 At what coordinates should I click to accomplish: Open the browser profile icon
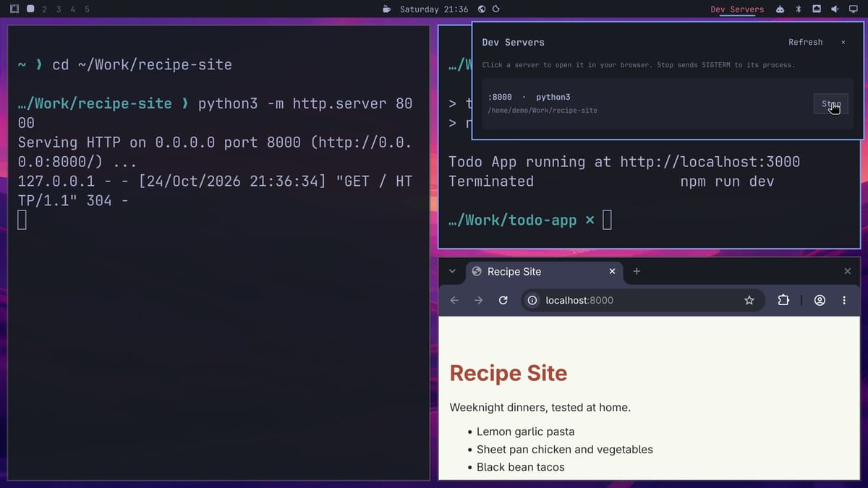[x=820, y=300]
